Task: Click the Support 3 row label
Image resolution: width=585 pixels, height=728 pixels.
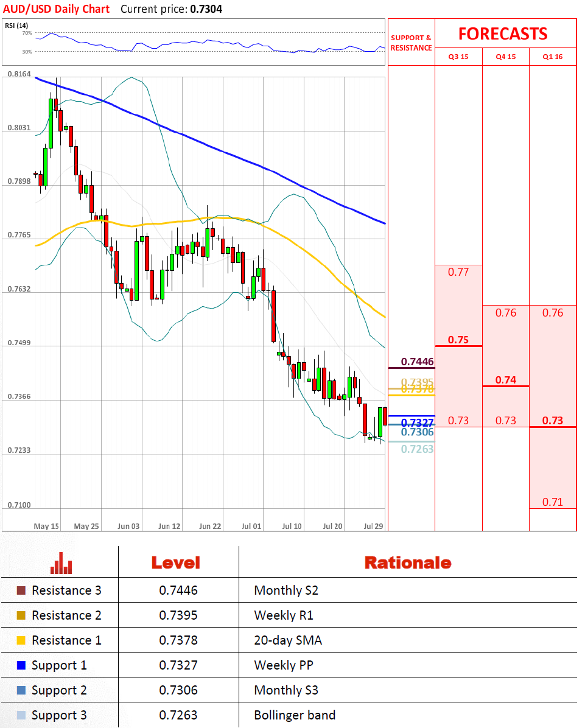Action: tap(59, 715)
